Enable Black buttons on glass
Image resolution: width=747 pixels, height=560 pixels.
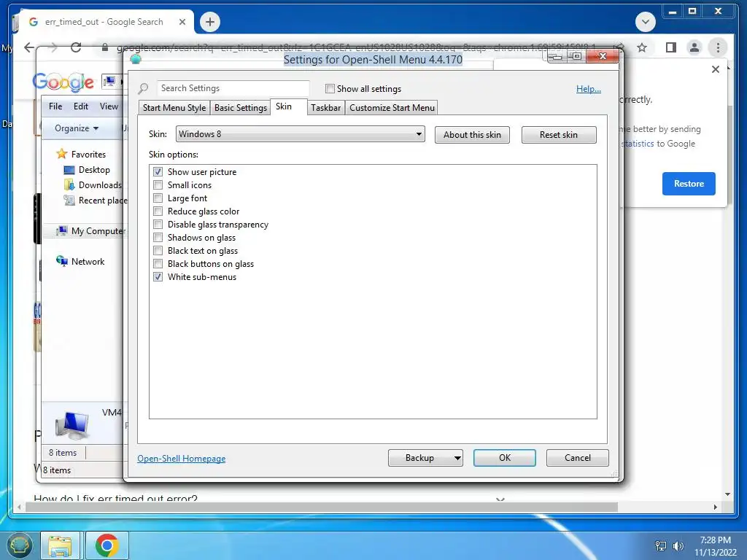[158, 263]
